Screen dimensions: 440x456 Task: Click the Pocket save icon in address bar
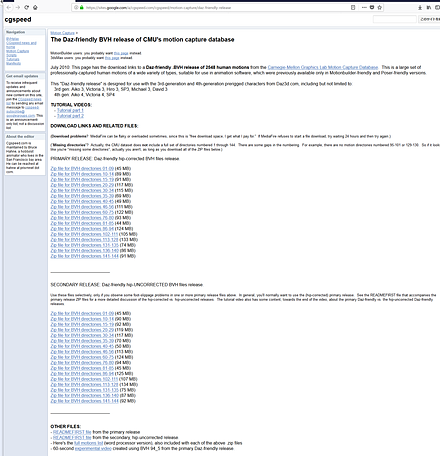[372, 7]
